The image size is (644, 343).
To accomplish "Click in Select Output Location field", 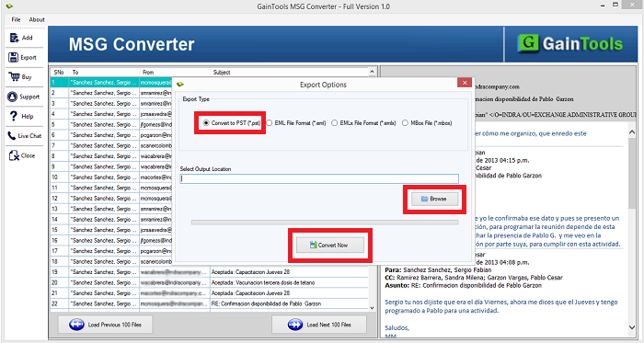I will 319,178.
